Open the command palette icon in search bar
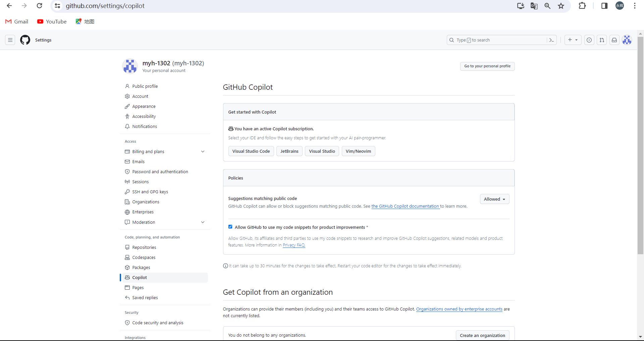Screen dimensions: 644x341 pyautogui.click(x=551, y=40)
